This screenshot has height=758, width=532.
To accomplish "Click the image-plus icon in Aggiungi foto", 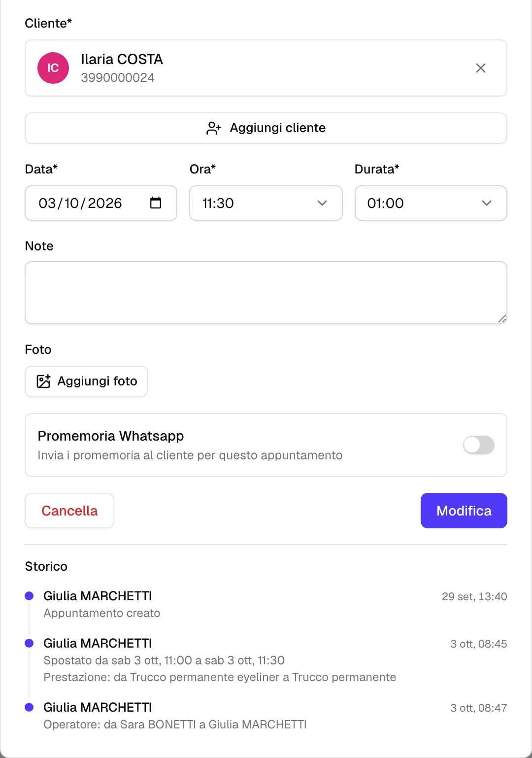I will tap(43, 381).
